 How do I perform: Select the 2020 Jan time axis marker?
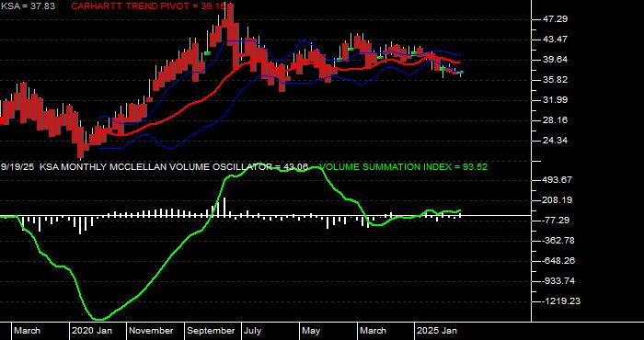pos(92,331)
